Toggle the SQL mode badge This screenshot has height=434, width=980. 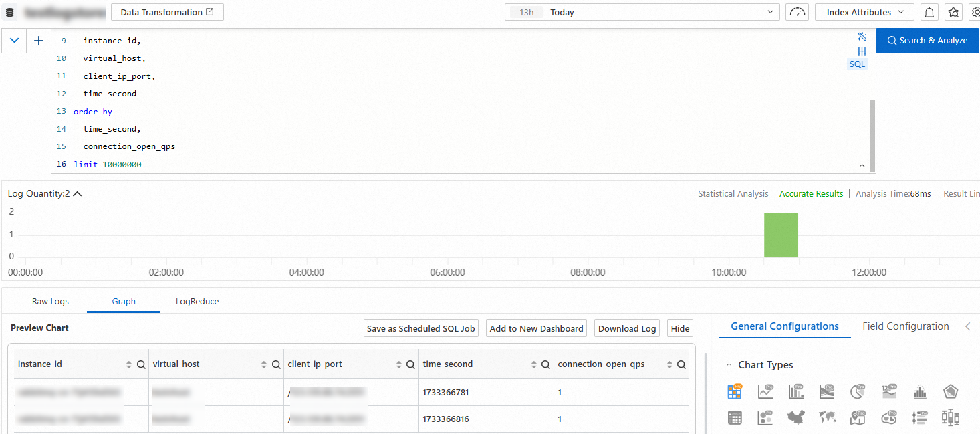[x=857, y=64]
